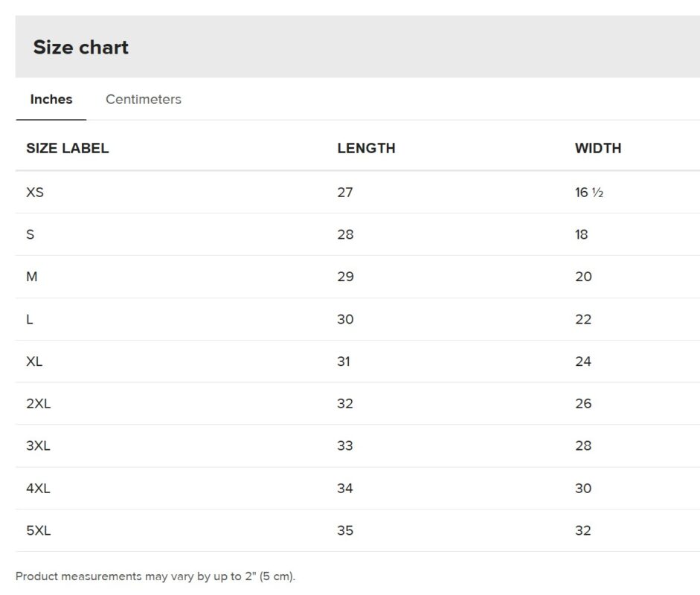Click the length value 35

345,531
